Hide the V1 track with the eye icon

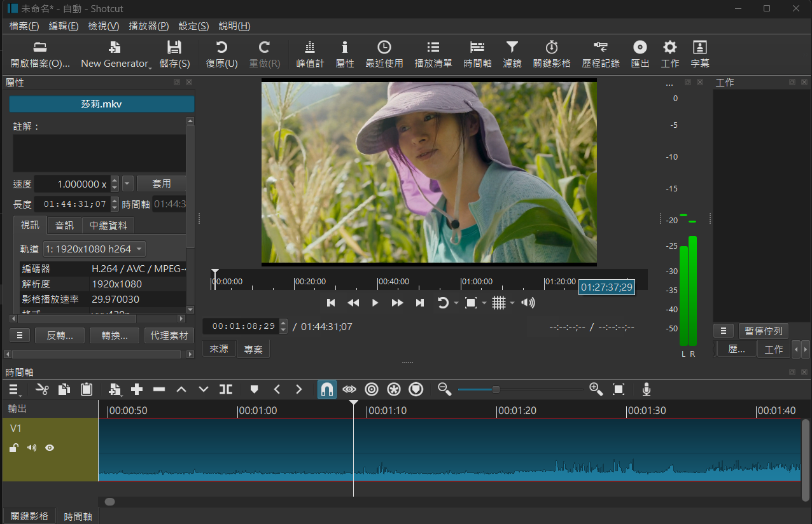[50, 448]
